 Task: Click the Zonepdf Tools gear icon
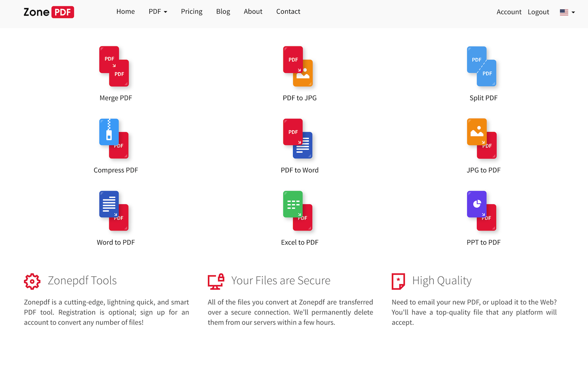(32, 281)
